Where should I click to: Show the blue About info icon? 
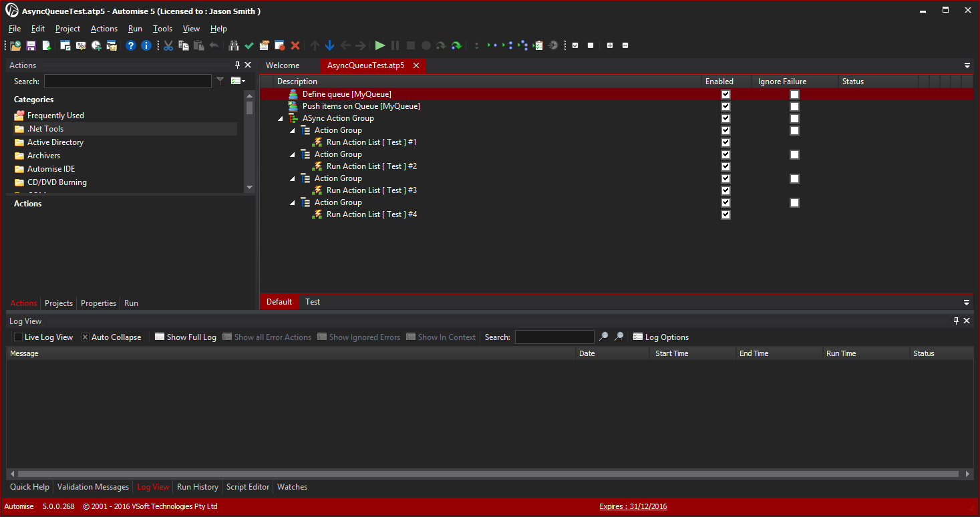tap(146, 45)
